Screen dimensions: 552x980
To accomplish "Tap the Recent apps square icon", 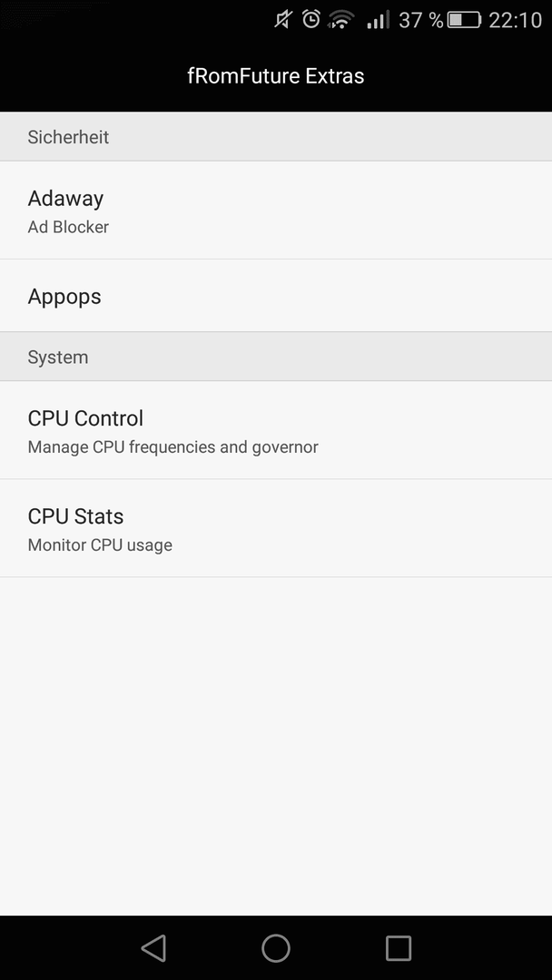I will (x=399, y=947).
